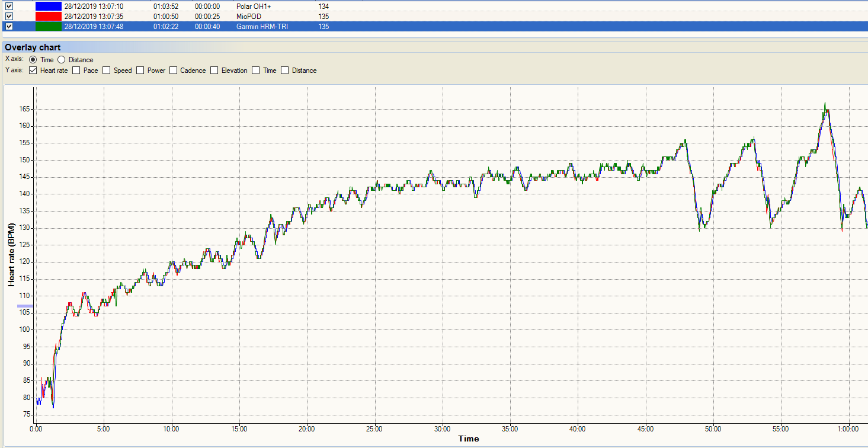Click the blue color swatch for Polar OH1+

[x=49, y=6]
